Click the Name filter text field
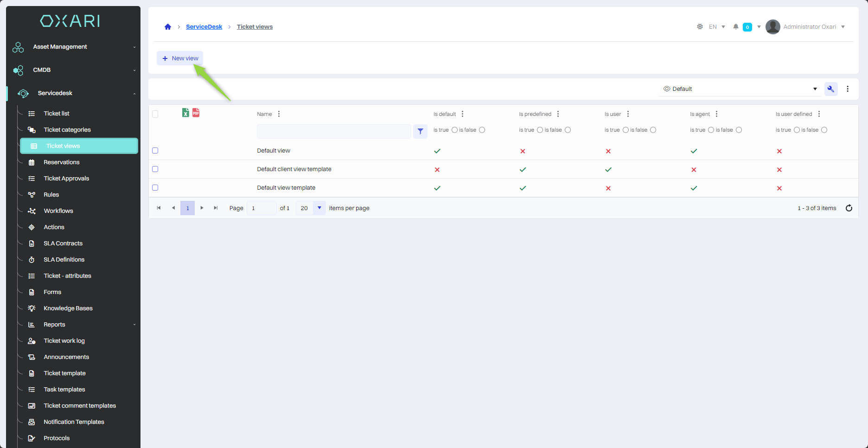The width and height of the screenshot is (868, 448). [x=334, y=131]
